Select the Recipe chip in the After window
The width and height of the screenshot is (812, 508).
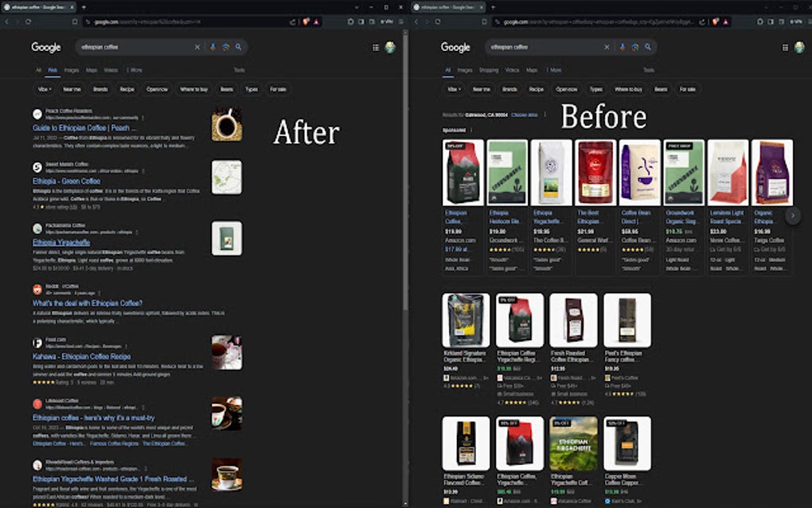pos(127,89)
